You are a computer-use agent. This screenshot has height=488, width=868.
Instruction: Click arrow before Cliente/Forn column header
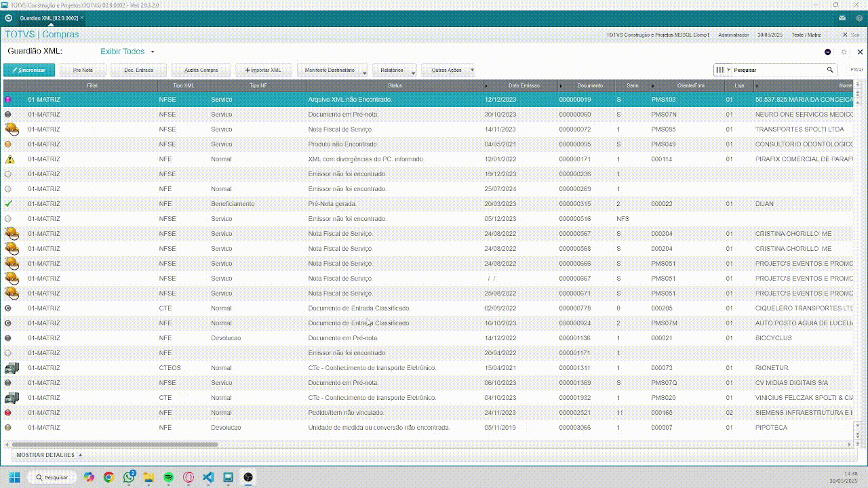(653, 86)
